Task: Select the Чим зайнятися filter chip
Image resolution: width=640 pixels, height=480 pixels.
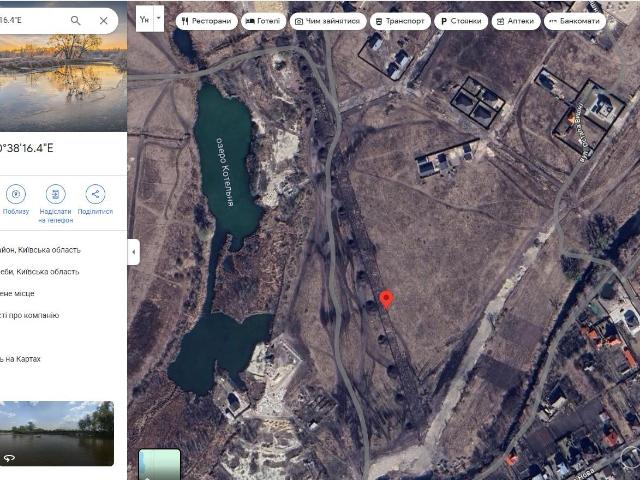Action: (x=327, y=21)
